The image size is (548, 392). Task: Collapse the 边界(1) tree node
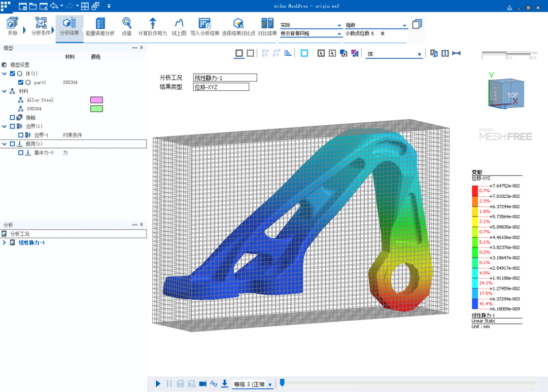(x=5, y=126)
